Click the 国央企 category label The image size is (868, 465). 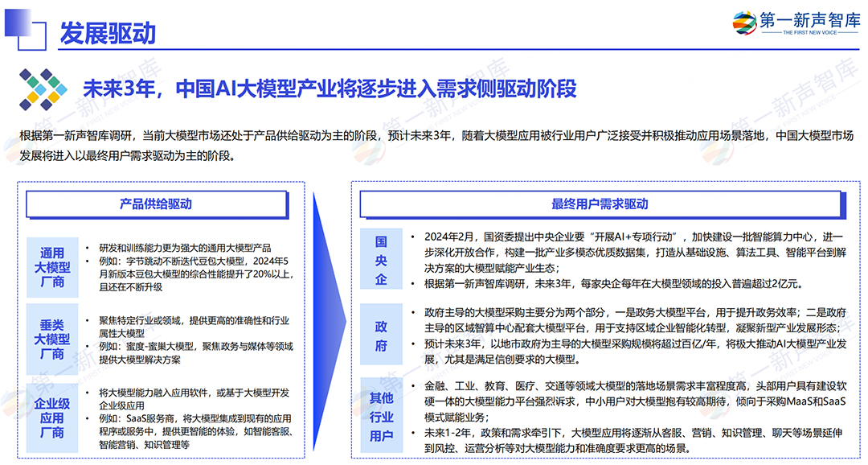(x=381, y=260)
